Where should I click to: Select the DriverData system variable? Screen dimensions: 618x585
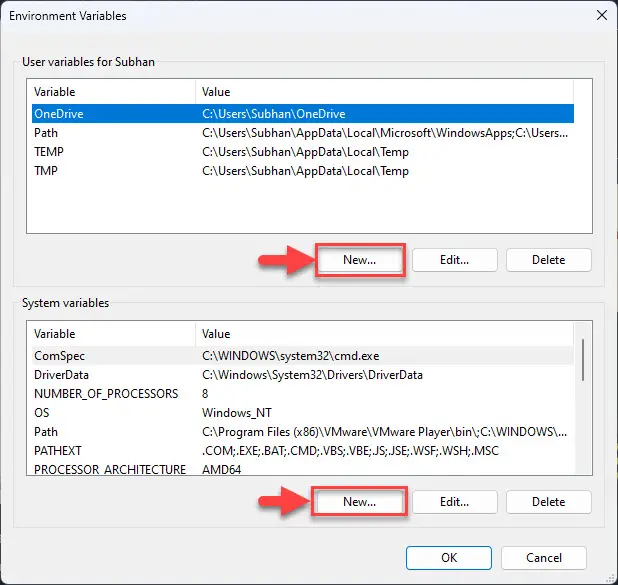(x=303, y=374)
